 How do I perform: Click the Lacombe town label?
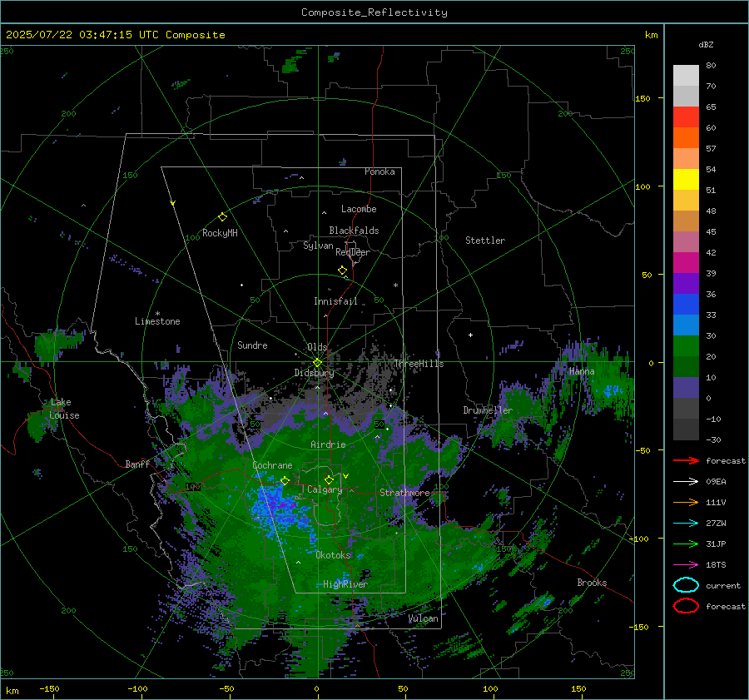click(x=359, y=209)
